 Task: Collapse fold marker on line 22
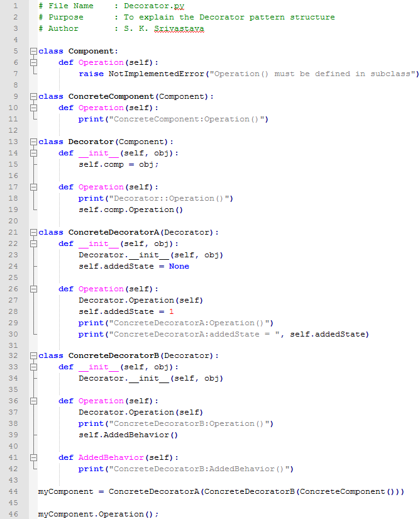pyautogui.click(x=33, y=244)
